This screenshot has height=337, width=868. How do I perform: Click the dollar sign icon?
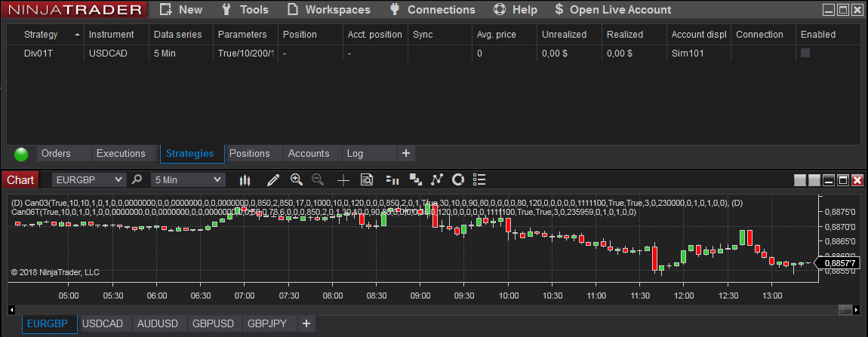[559, 9]
